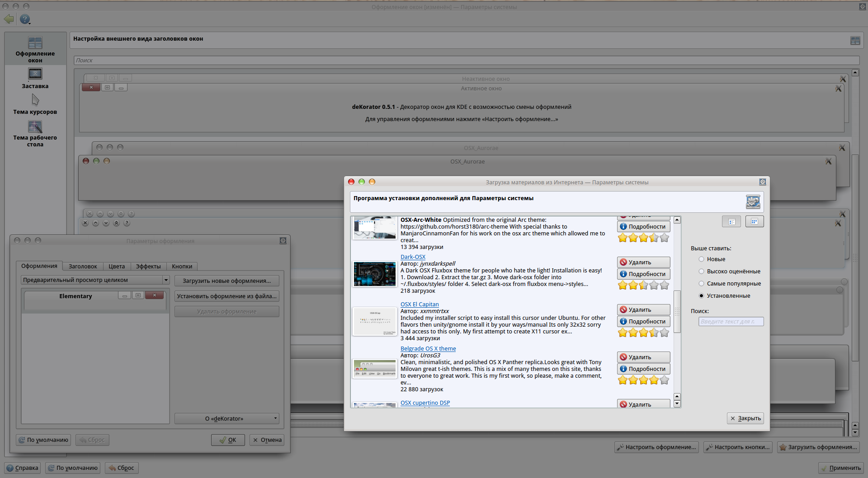Expand the О «deKorator» dropdown button
The height and width of the screenshot is (478, 868).
point(227,419)
